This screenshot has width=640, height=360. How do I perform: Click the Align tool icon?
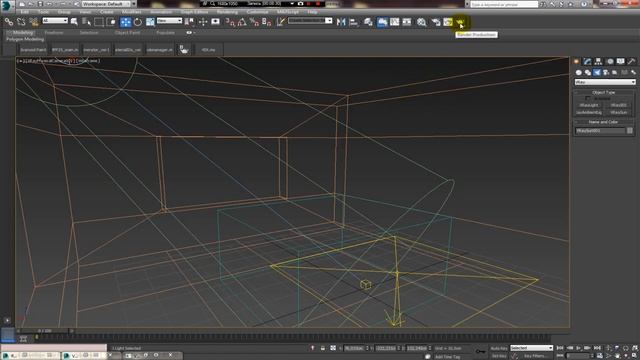(353, 22)
